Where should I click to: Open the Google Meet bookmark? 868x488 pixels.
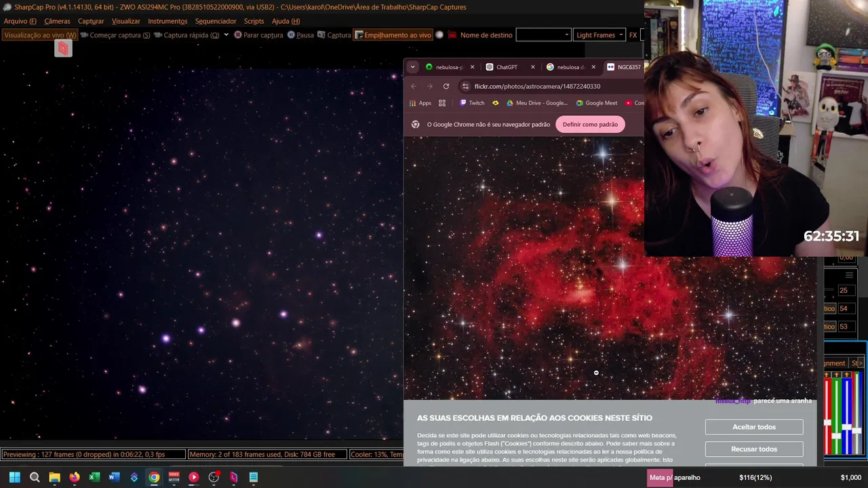point(597,103)
